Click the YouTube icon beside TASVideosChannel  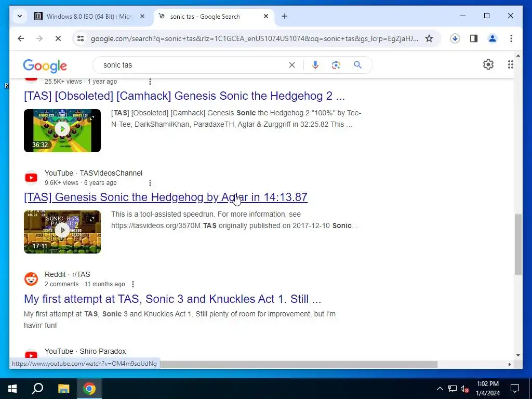point(31,178)
